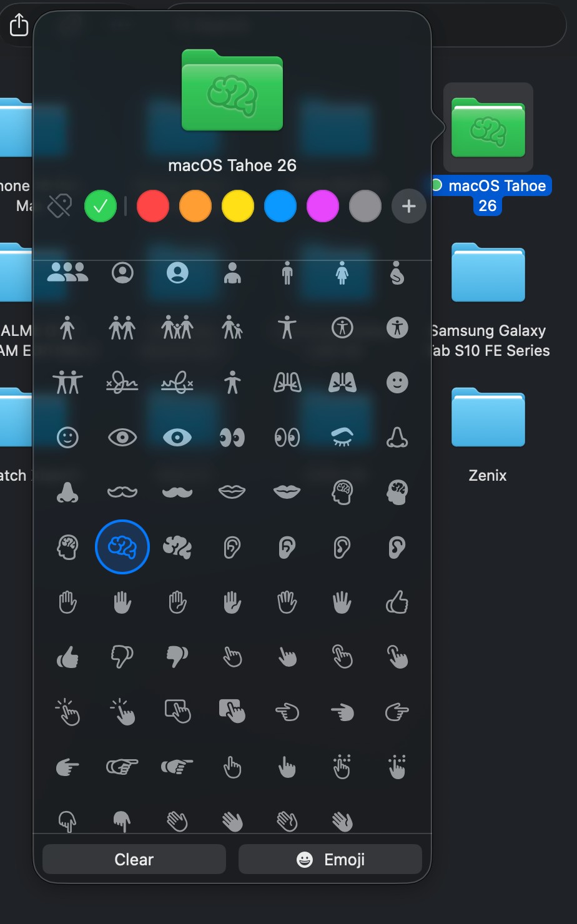Click the Clear button
The height and width of the screenshot is (924, 577).
click(134, 859)
